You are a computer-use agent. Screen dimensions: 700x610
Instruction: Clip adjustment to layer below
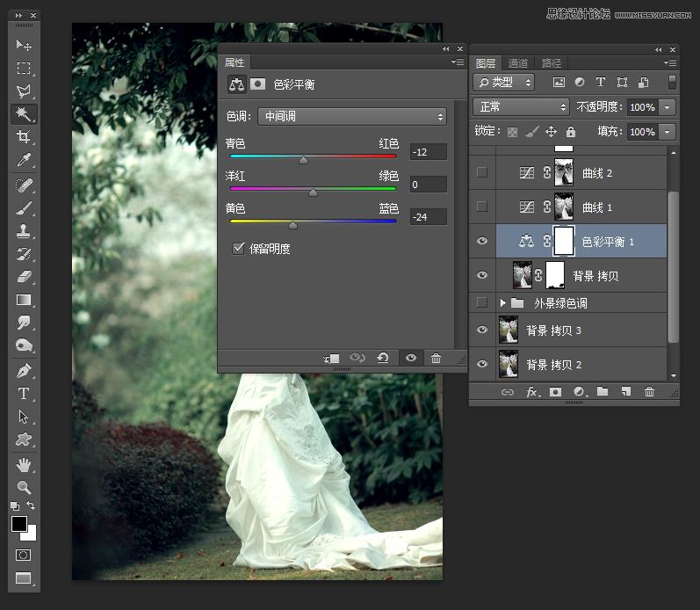click(x=332, y=358)
